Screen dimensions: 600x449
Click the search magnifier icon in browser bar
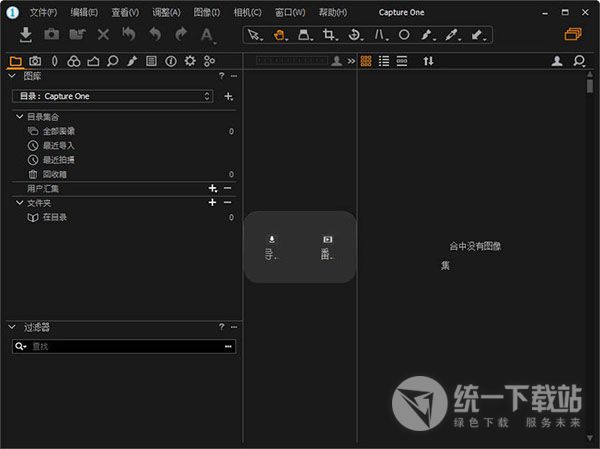click(579, 61)
